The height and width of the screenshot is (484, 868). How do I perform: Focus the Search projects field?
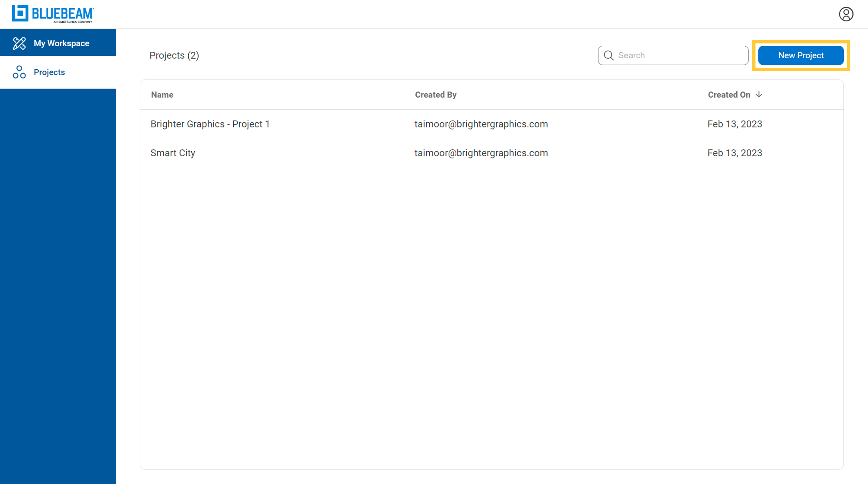(x=680, y=55)
